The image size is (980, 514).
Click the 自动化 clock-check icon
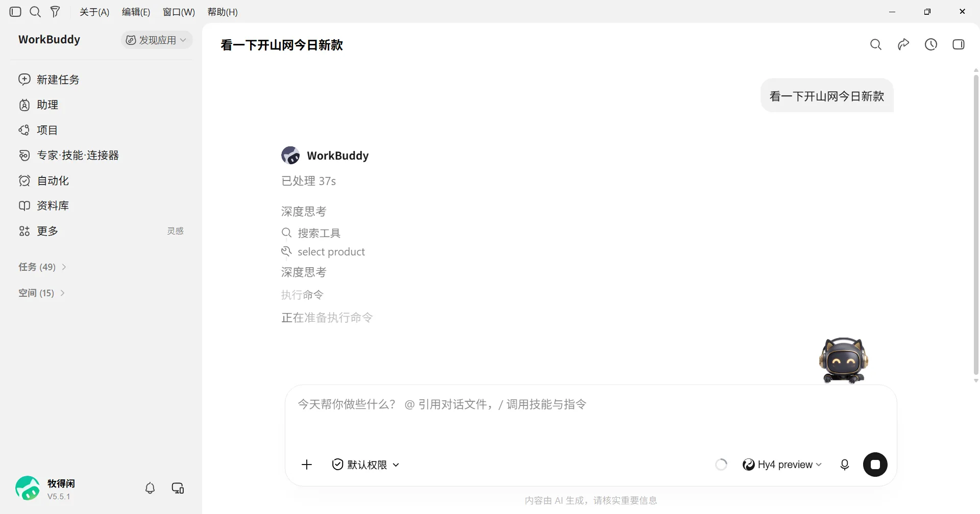[x=24, y=181]
